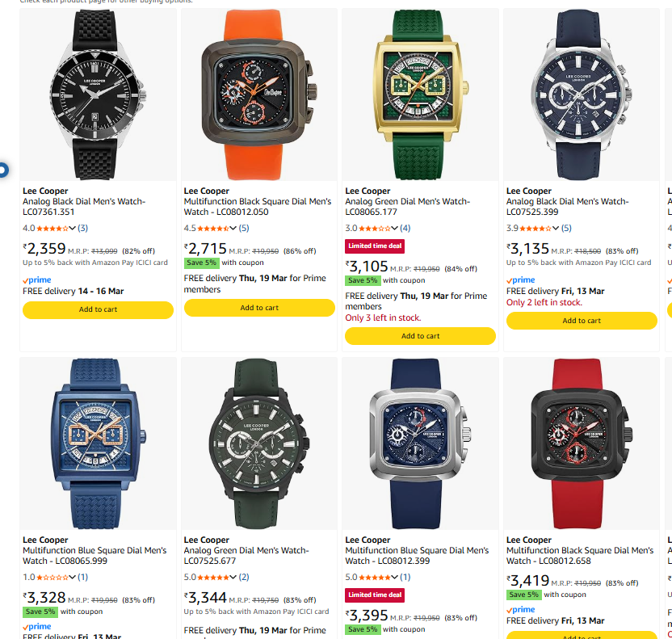The height and width of the screenshot is (639, 672).
Task: Open the green strap LC08065.177 watch image
Action: [x=420, y=95]
